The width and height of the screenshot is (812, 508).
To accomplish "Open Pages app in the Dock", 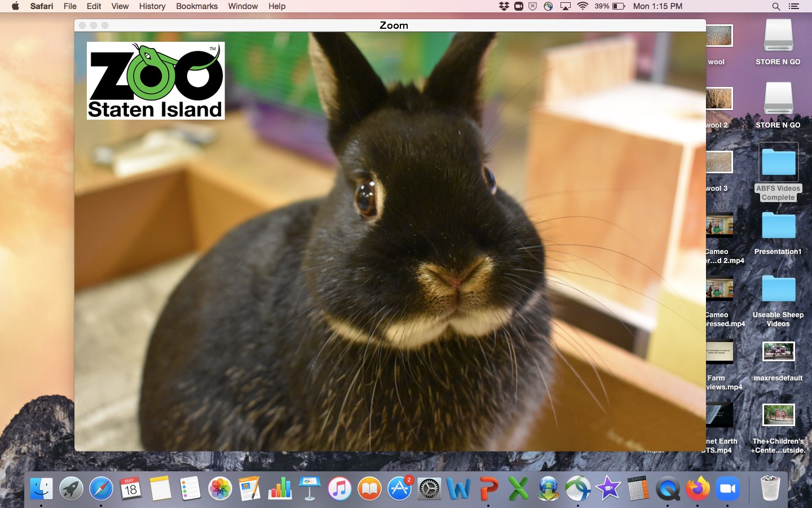I will pos(250,488).
